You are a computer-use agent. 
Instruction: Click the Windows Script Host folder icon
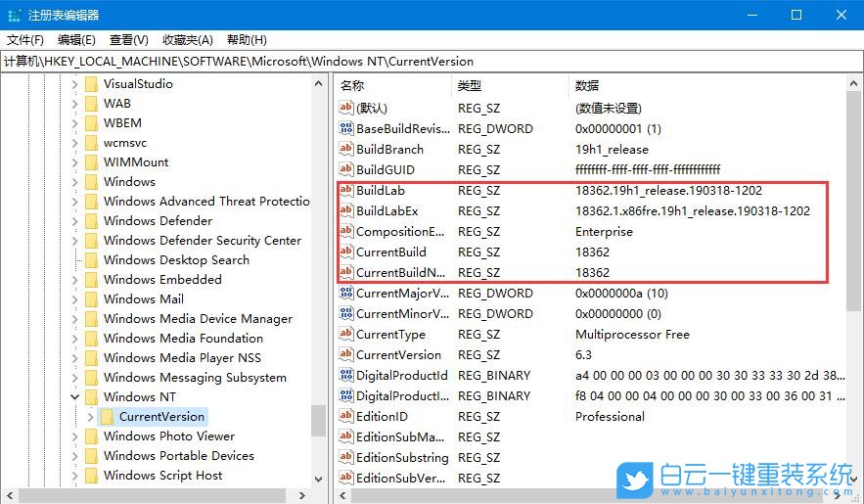point(91,475)
